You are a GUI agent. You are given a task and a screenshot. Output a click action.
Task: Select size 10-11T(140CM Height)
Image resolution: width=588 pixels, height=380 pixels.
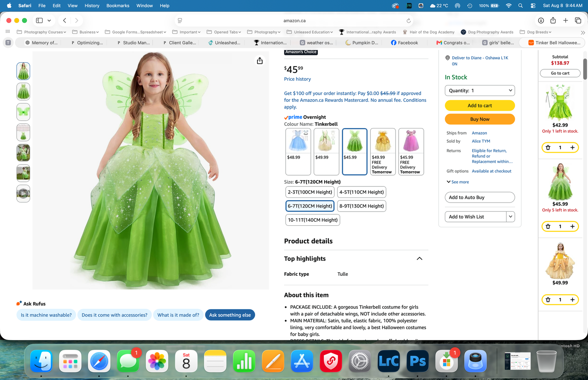(x=312, y=220)
